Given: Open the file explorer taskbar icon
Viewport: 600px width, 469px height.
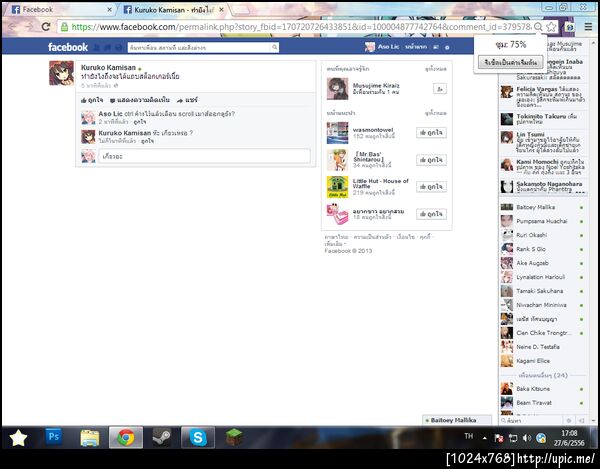Looking at the screenshot, I should 90,437.
